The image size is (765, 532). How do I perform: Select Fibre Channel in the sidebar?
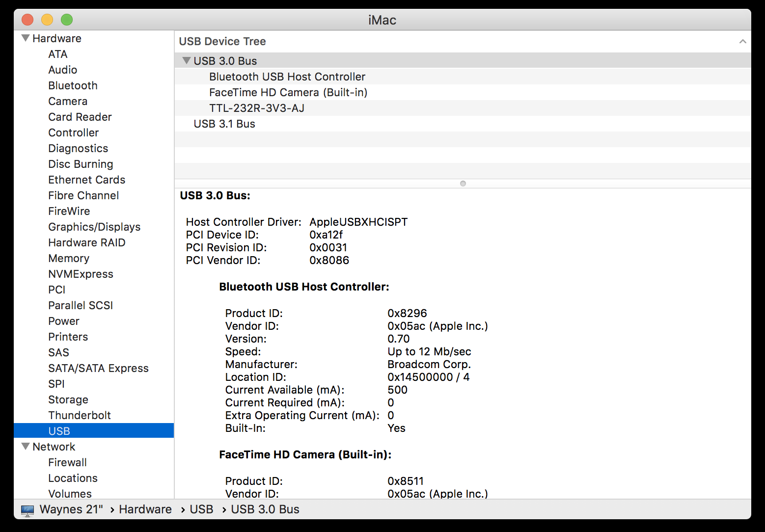click(x=83, y=195)
